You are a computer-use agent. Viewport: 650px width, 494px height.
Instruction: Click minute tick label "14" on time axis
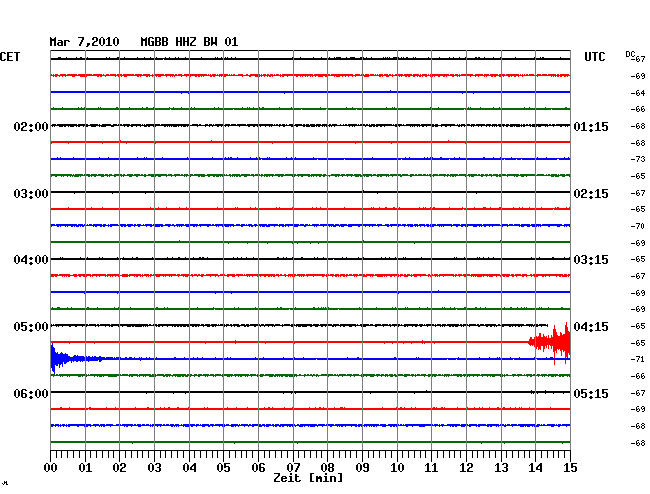click(535, 468)
